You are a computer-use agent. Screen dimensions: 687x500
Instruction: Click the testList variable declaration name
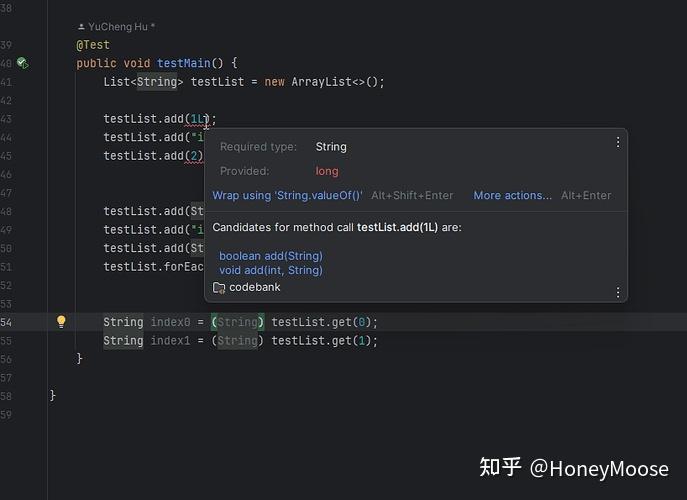click(x=217, y=82)
